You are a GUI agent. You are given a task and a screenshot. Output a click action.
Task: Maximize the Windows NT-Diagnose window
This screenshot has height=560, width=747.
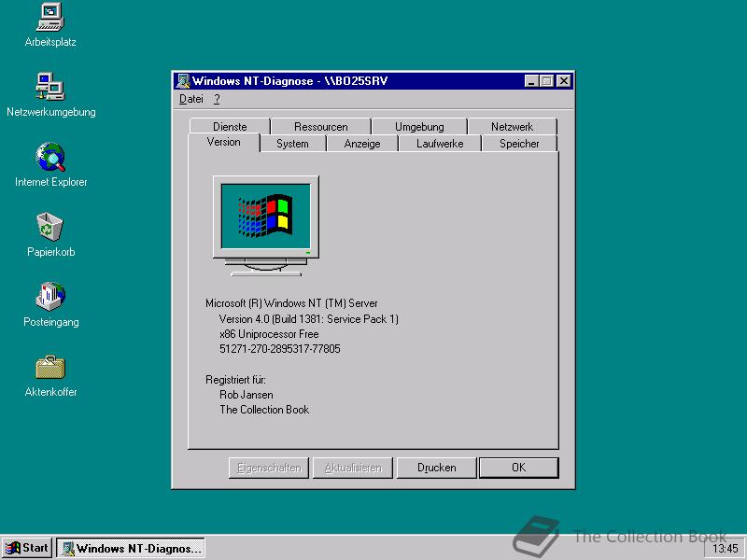pyautogui.click(x=546, y=81)
